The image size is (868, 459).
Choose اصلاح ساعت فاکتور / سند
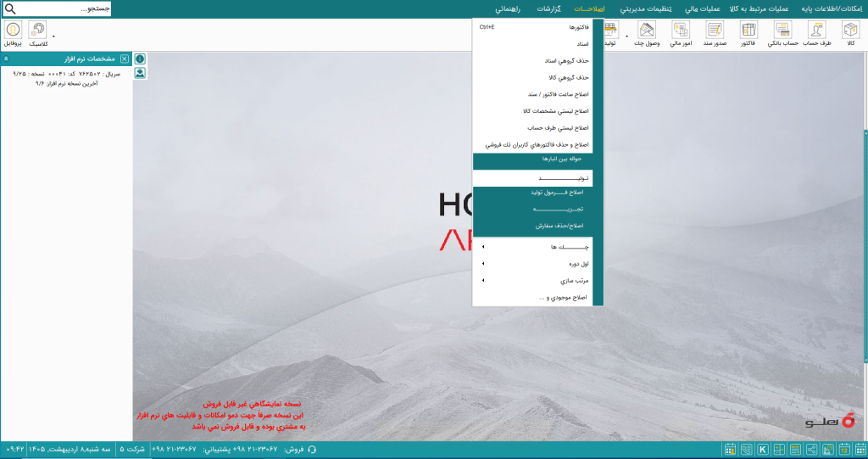pyautogui.click(x=532, y=94)
